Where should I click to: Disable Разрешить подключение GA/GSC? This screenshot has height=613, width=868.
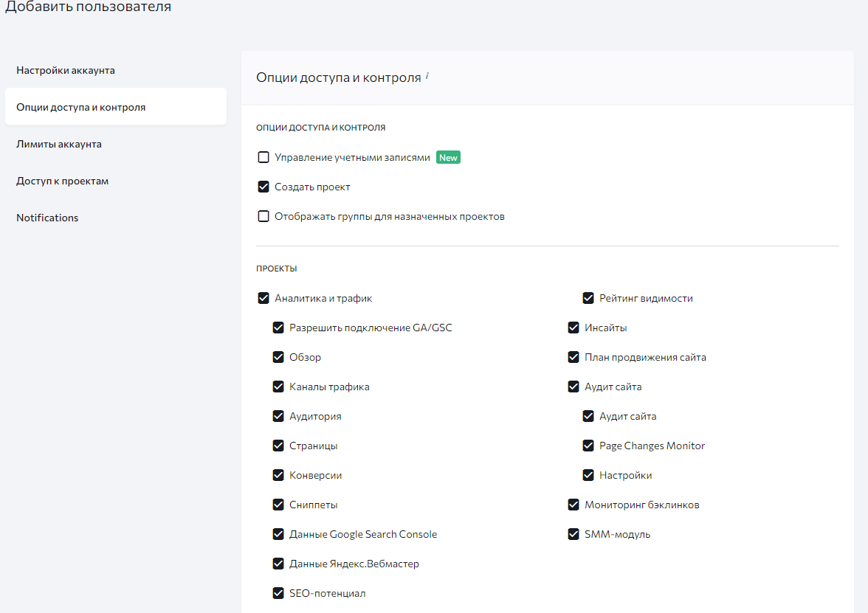coord(278,328)
